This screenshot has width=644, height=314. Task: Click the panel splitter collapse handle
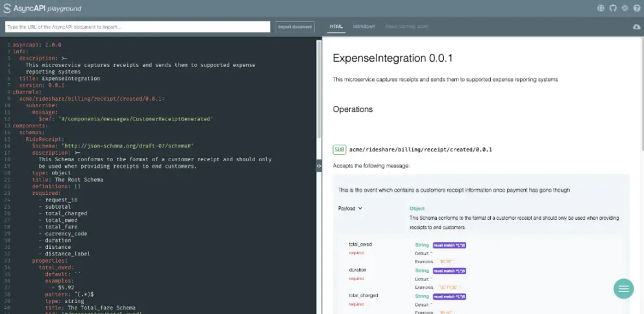(319, 166)
